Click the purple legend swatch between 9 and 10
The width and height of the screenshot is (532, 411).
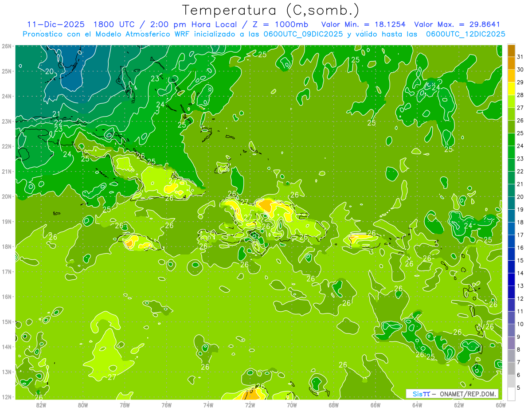(511, 330)
